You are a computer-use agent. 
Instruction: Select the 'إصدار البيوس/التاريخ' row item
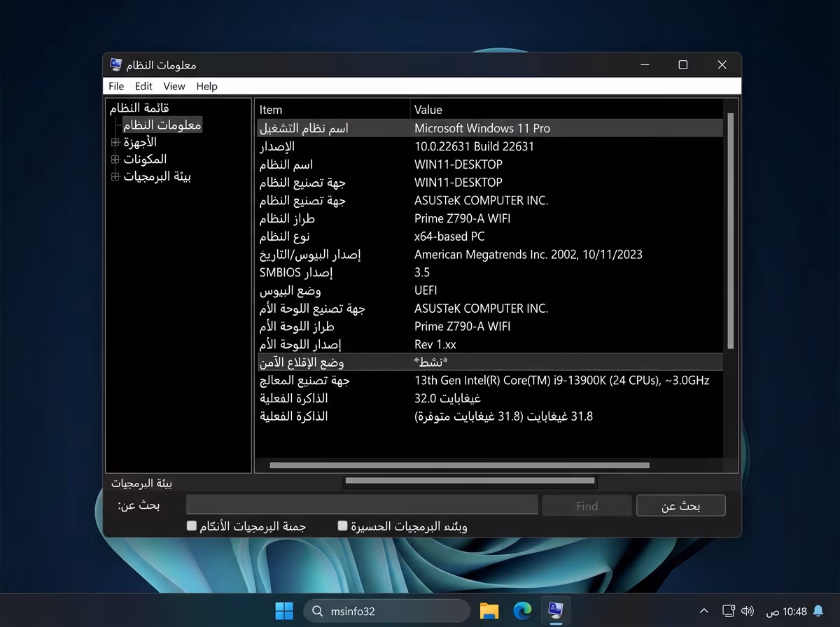[310, 255]
